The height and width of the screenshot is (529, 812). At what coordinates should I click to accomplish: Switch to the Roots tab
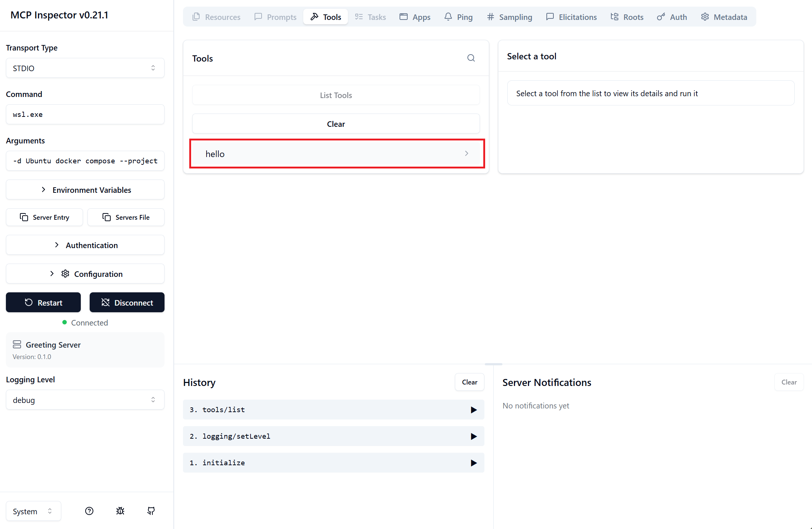tap(627, 17)
